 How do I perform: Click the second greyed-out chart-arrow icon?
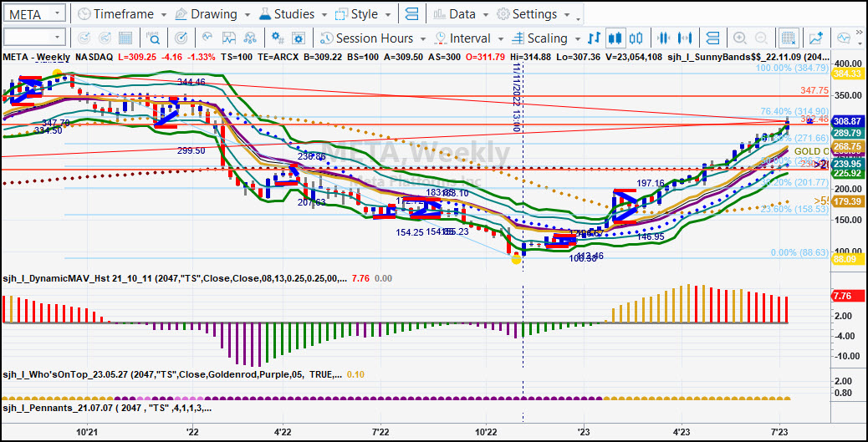105,38
